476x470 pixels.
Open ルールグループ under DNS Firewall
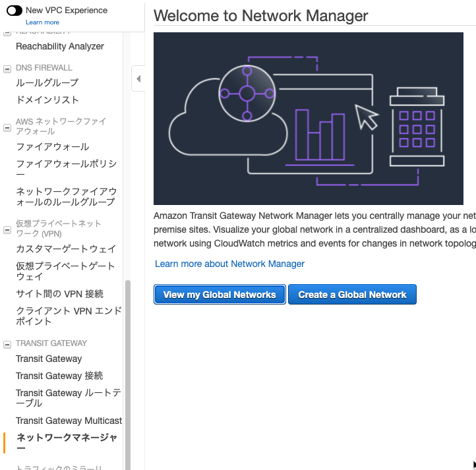(47, 82)
